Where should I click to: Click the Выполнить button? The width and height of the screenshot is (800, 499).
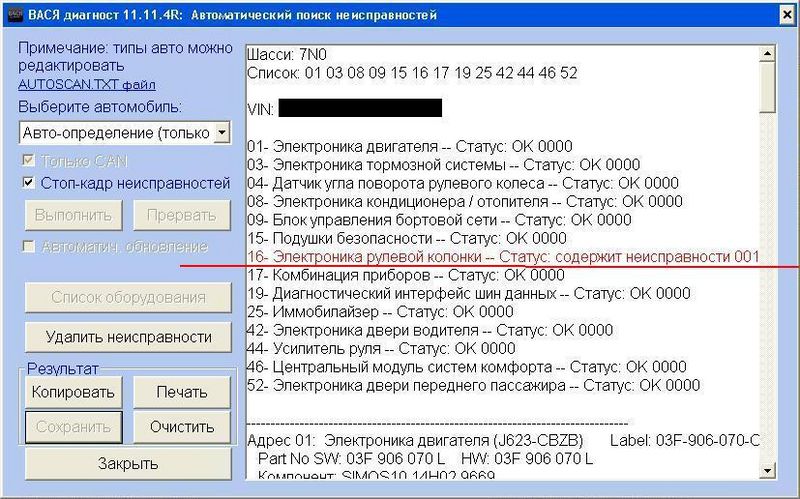[73, 215]
